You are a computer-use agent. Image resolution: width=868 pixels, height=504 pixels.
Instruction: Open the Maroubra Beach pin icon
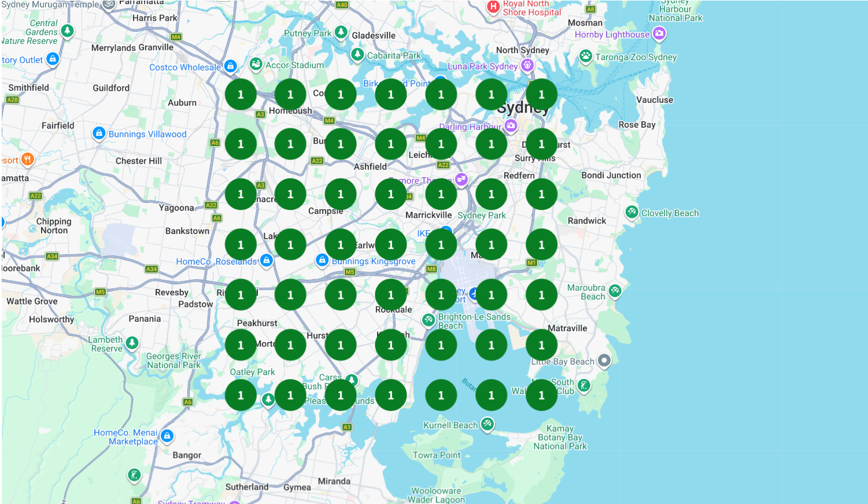615,291
